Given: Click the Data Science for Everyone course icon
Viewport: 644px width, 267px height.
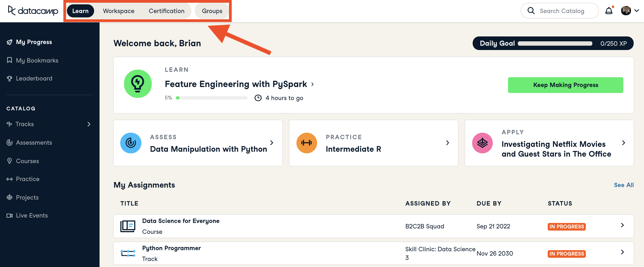Looking at the screenshot, I should [128, 226].
